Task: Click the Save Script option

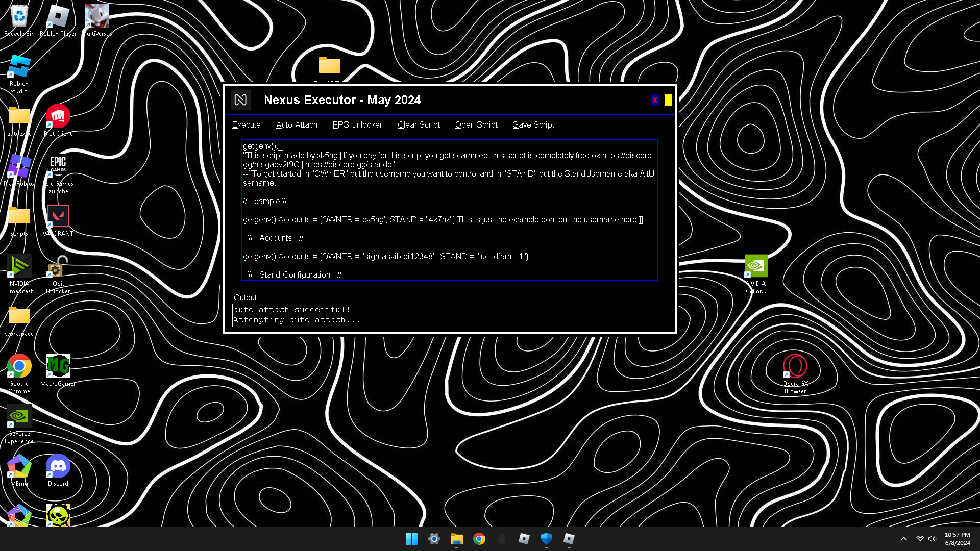Action: [533, 125]
